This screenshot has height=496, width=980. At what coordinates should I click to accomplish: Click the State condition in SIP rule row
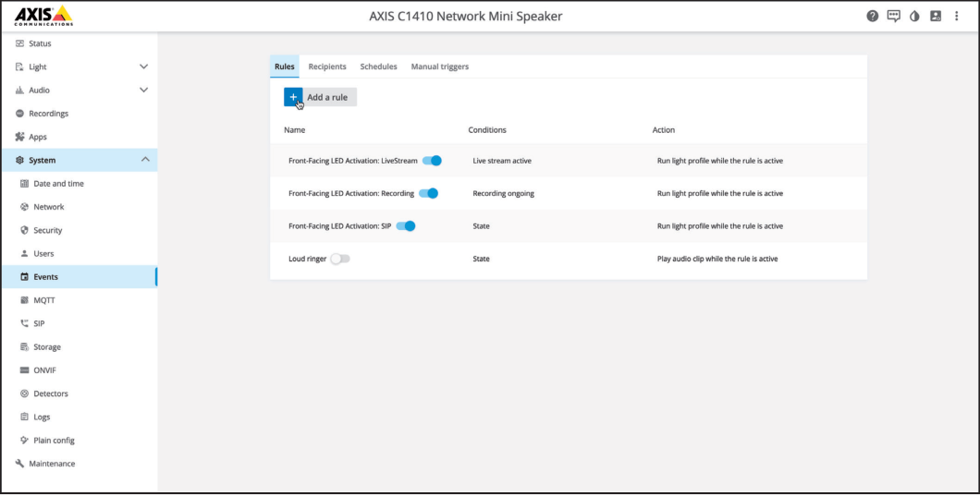[482, 226]
